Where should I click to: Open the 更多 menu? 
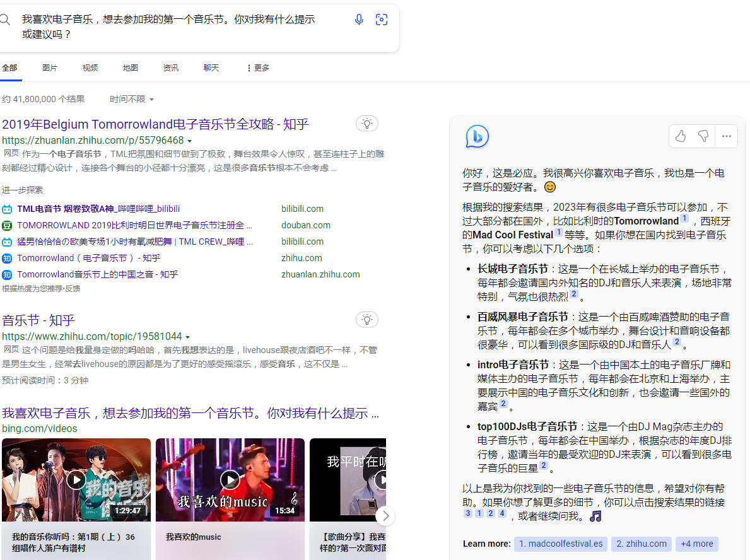(x=258, y=68)
